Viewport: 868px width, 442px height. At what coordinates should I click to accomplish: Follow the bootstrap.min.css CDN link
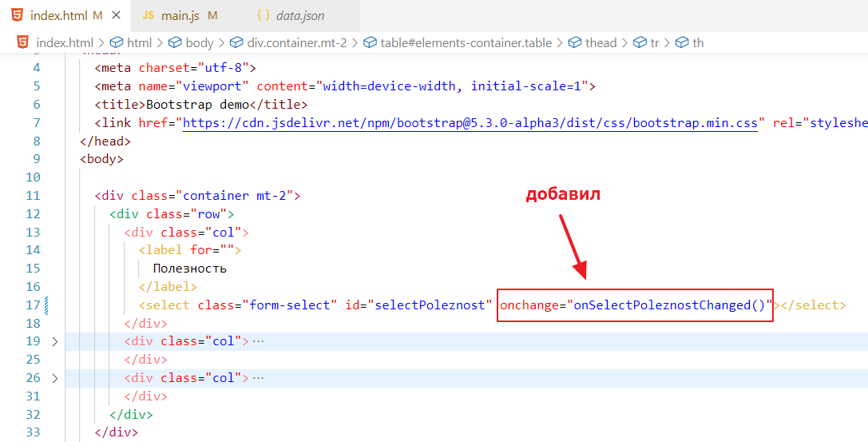[x=470, y=123]
